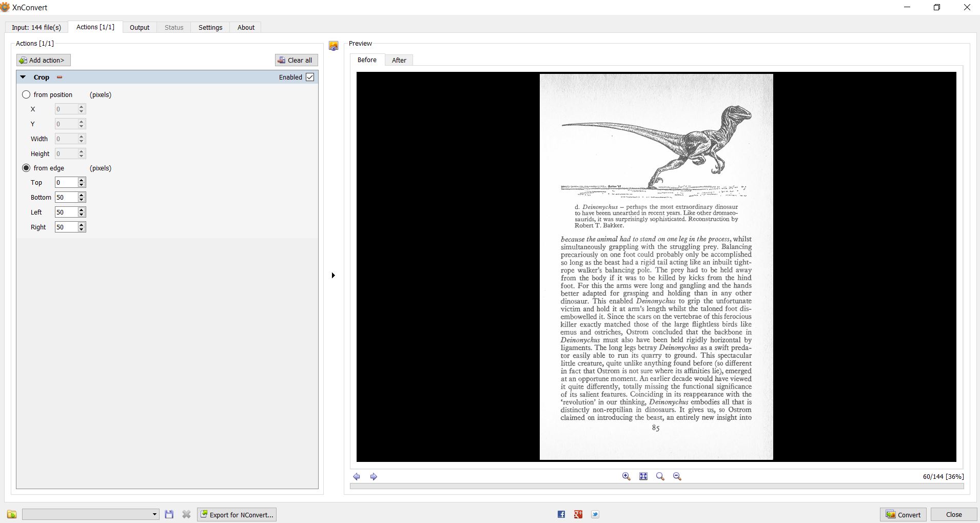Switch to the After preview tab
This screenshot has height=523, width=980.
pyautogui.click(x=399, y=60)
